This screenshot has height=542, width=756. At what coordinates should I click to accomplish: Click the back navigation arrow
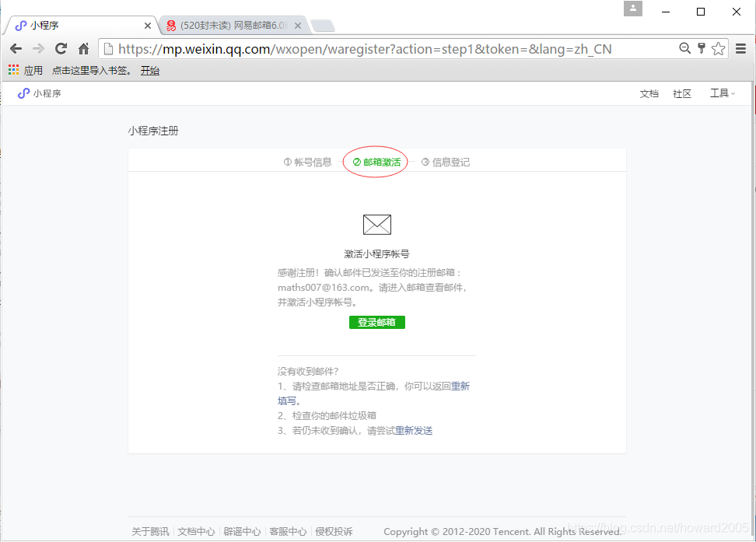(x=16, y=48)
